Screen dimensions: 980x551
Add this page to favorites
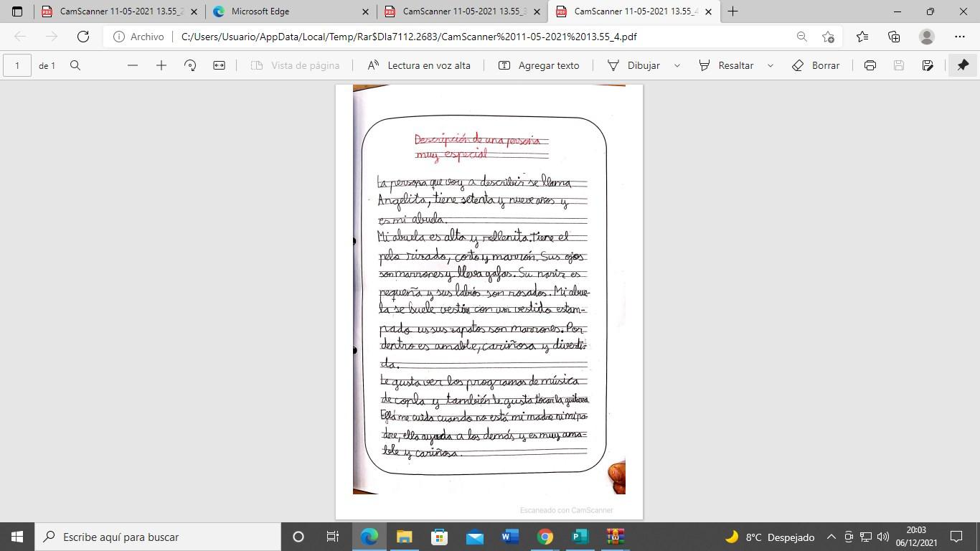point(829,37)
